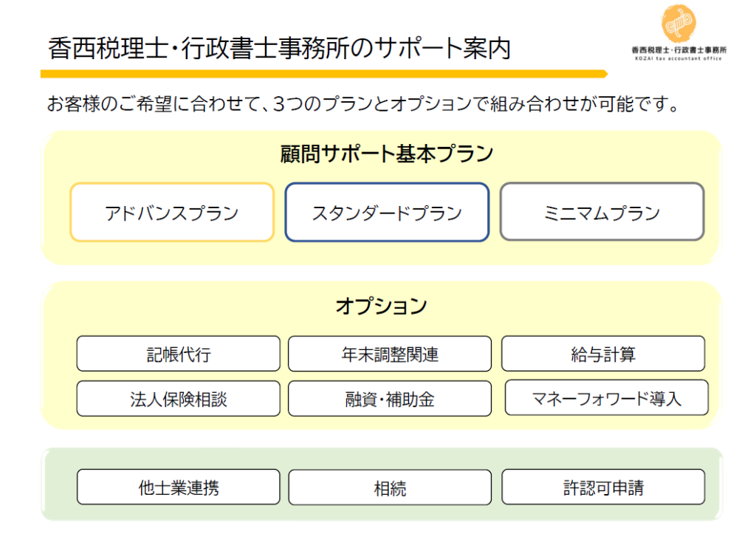Click the オプション section heading

point(382,306)
